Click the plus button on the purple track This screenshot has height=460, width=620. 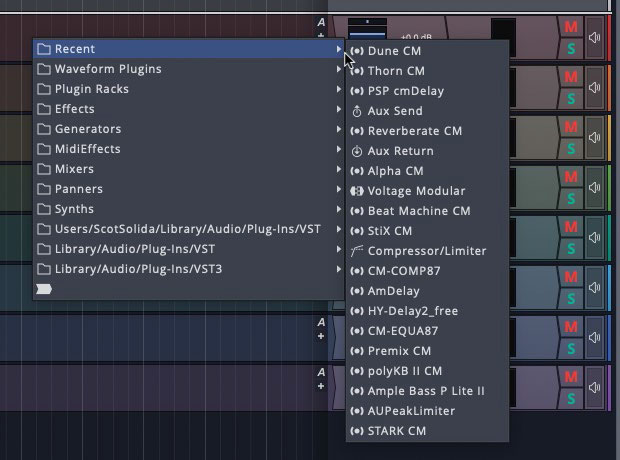tap(321, 386)
